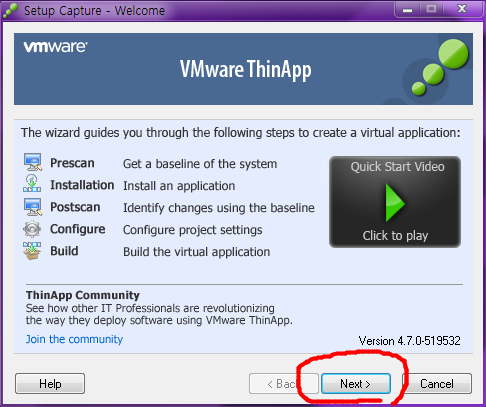Click the Cancel button
The height and width of the screenshot is (407, 486).
(437, 384)
